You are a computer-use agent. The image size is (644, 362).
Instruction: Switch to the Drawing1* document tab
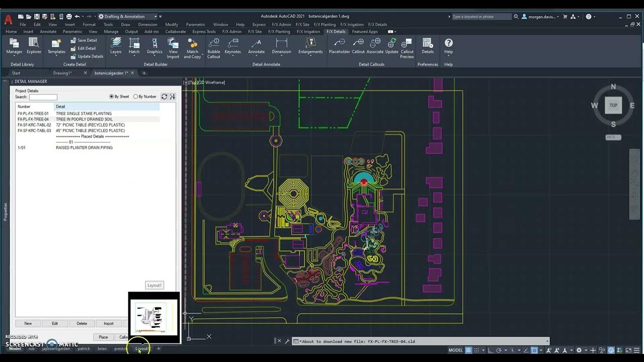[x=62, y=73]
